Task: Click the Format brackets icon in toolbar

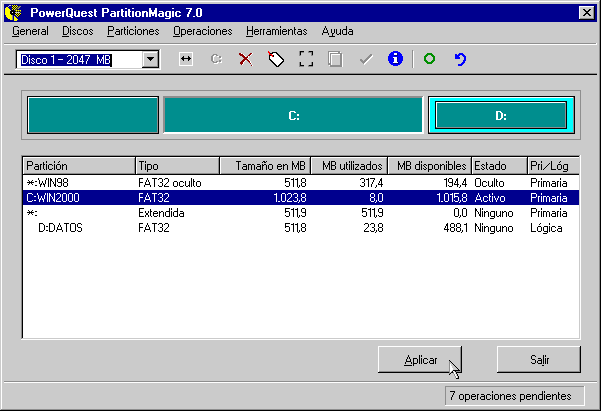Action: coord(306,59)
